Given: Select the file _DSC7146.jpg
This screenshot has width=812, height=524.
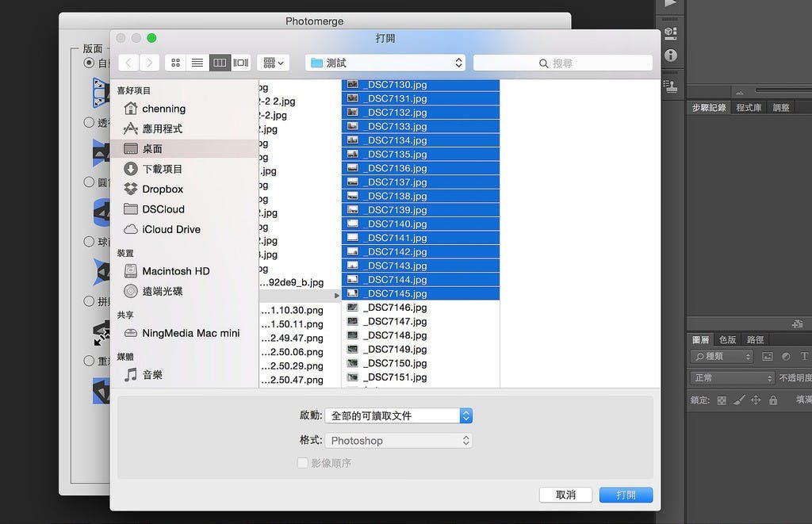Looking at the screenshot, I should point(395,308).
